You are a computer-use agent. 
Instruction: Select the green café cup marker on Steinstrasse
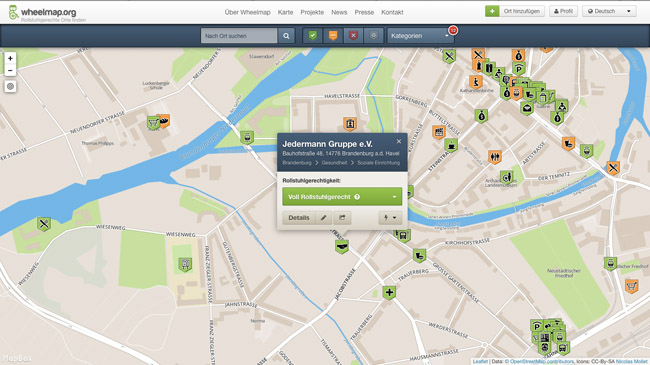(451, 145)
